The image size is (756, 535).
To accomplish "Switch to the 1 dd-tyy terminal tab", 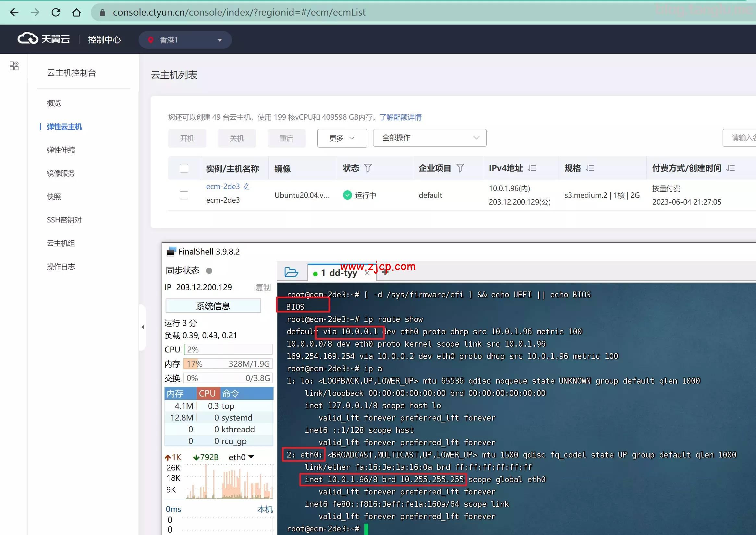I will click(339, 272).
